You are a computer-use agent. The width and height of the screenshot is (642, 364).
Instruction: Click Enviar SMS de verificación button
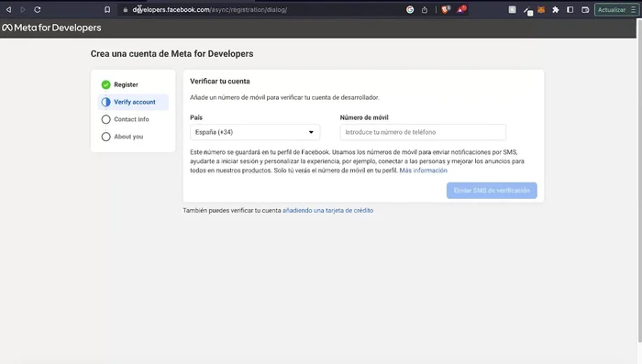pyautogui.click(x=492, y=191)
